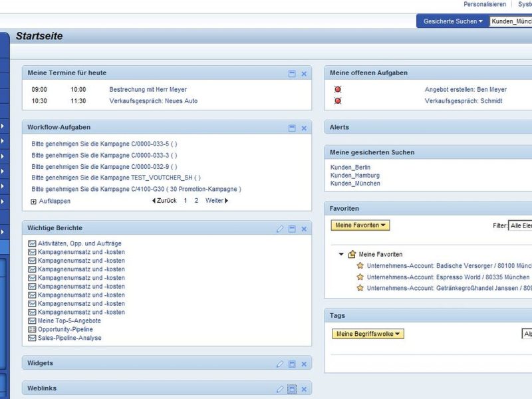Click the red status icon beside Angebot erstellen
The width and height of the screenshot is (532, 399).
(338, 89)
